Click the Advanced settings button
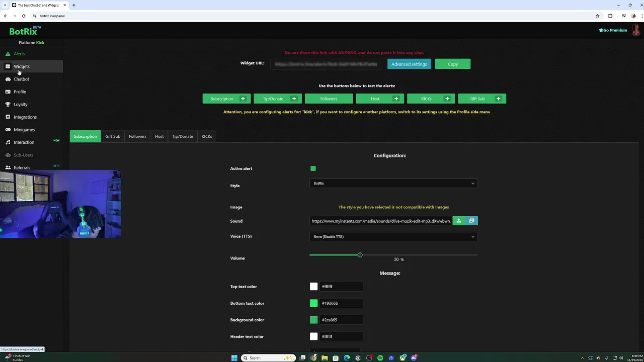644x362 pixels. pyautogui.click(x=409, y=64)
